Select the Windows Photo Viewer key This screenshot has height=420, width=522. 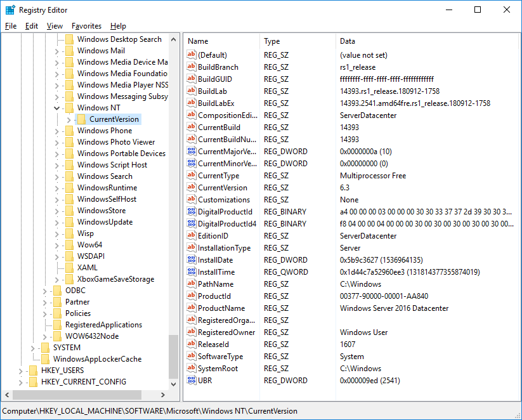(x=116, y=142)
